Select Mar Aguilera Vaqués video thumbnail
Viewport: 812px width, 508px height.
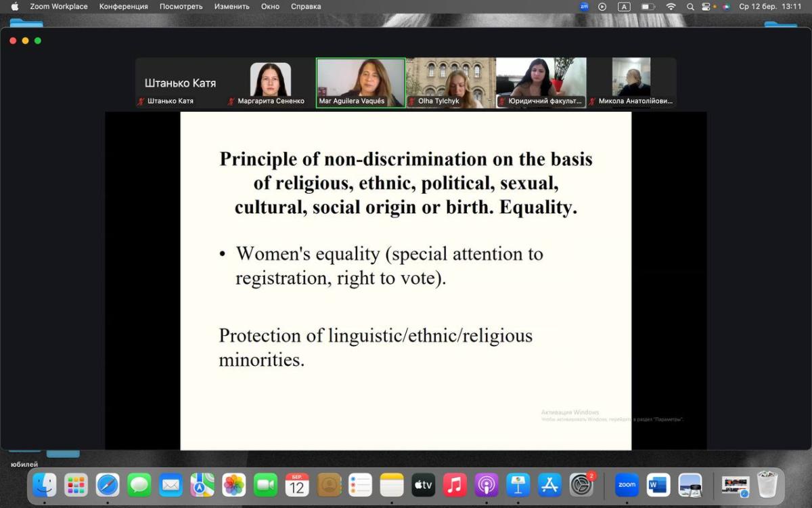click(361, 82)
